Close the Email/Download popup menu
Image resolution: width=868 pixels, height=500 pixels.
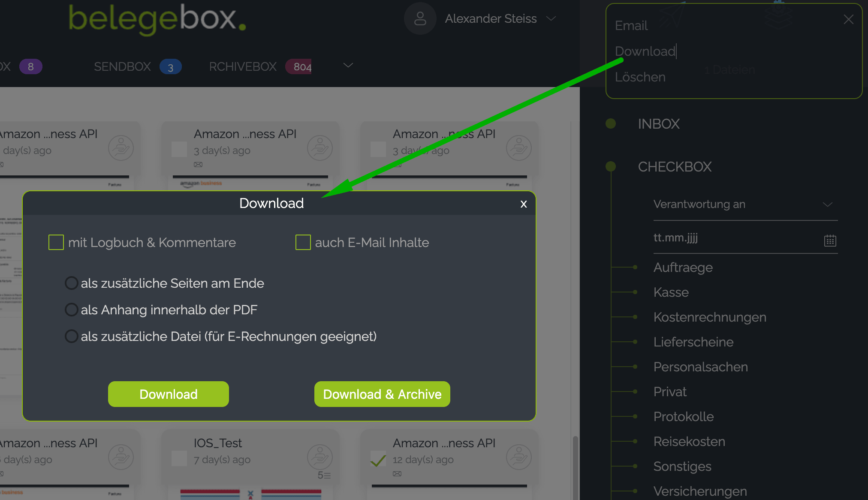click(x=848, y=19)
